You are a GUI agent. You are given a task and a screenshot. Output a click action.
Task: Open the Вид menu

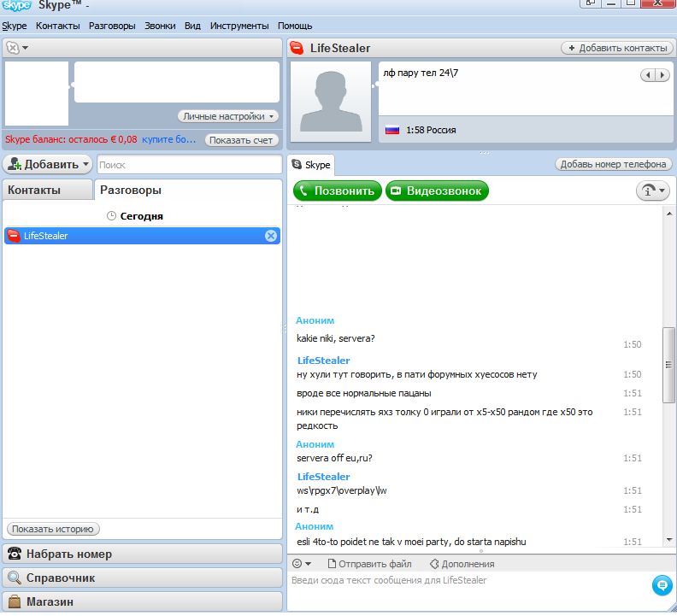point(192,26)
